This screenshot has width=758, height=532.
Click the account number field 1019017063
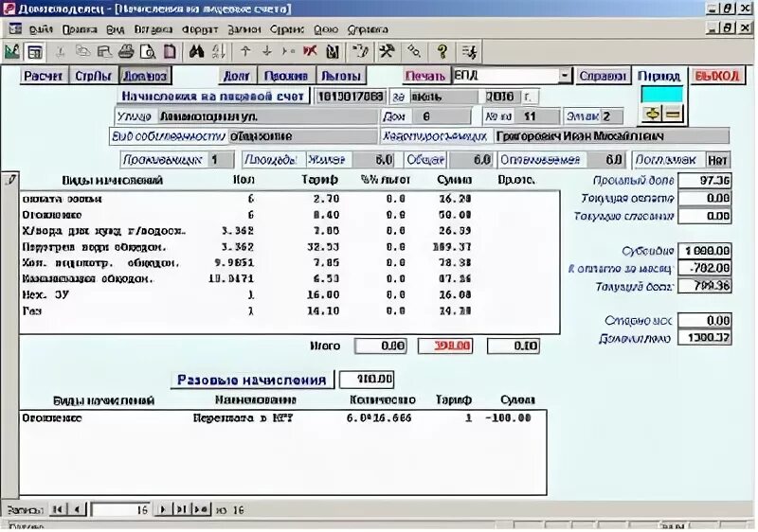351,97
